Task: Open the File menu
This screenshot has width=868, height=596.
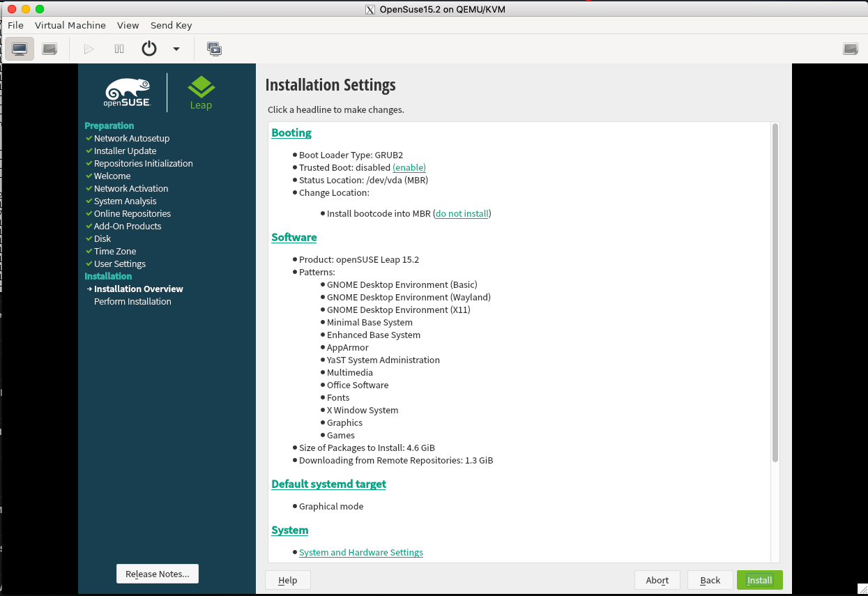Action: [15, 25]
